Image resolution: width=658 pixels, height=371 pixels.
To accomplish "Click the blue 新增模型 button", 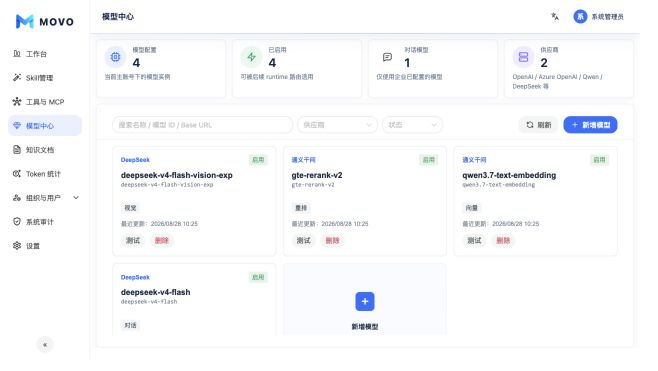I will 590,125.
